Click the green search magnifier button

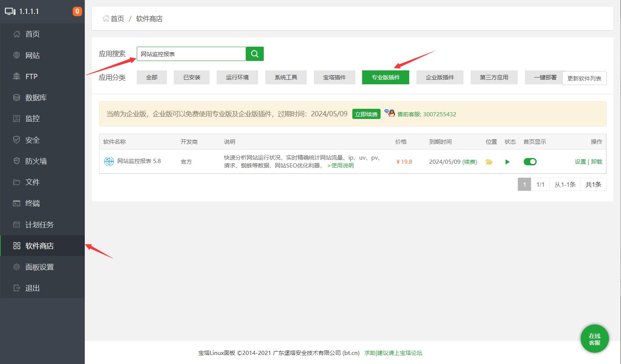point(255,54)
